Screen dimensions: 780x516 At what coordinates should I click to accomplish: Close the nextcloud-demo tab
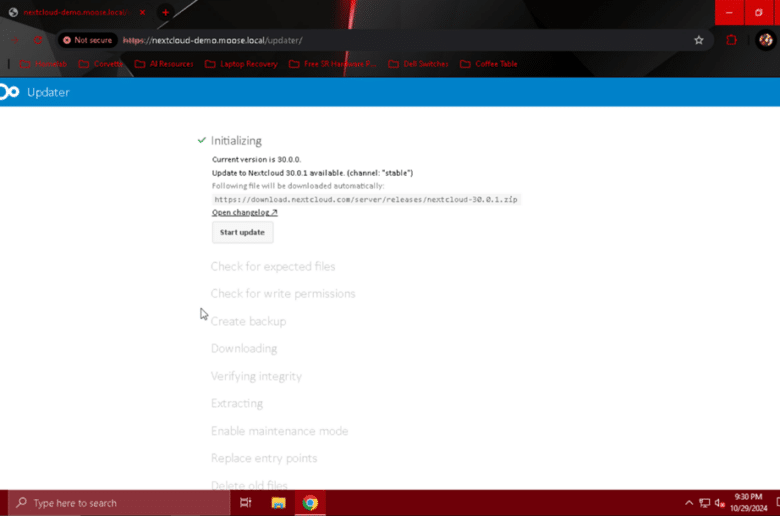[143, 12]
